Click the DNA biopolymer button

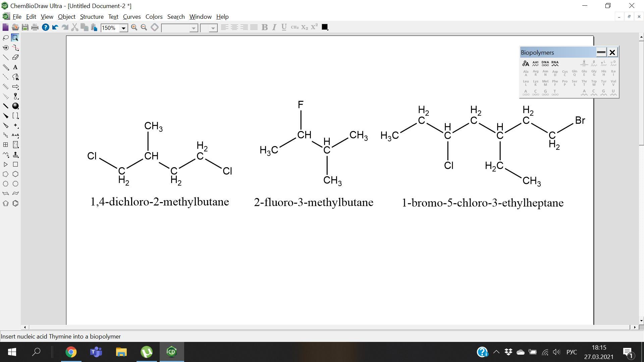tap(545, 63)
